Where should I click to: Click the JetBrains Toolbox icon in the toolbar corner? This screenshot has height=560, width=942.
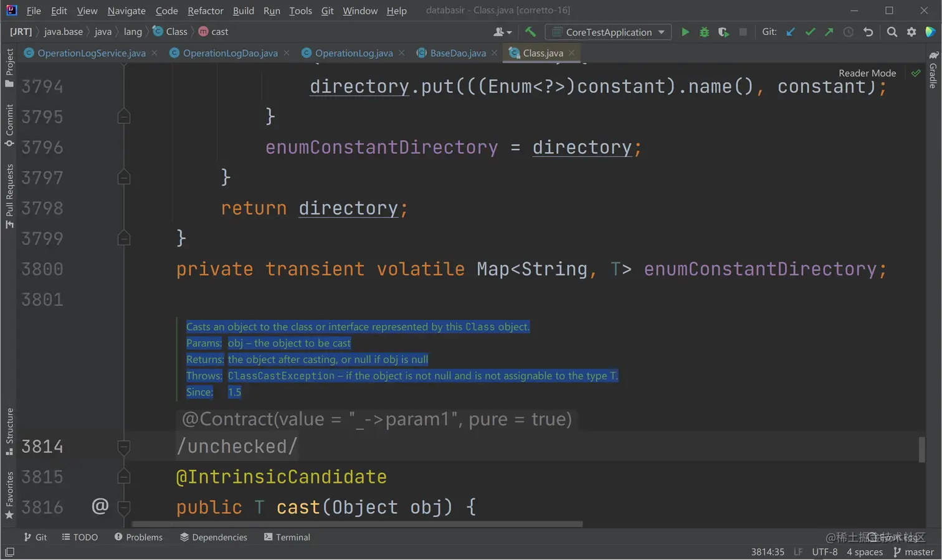point(930,32)
